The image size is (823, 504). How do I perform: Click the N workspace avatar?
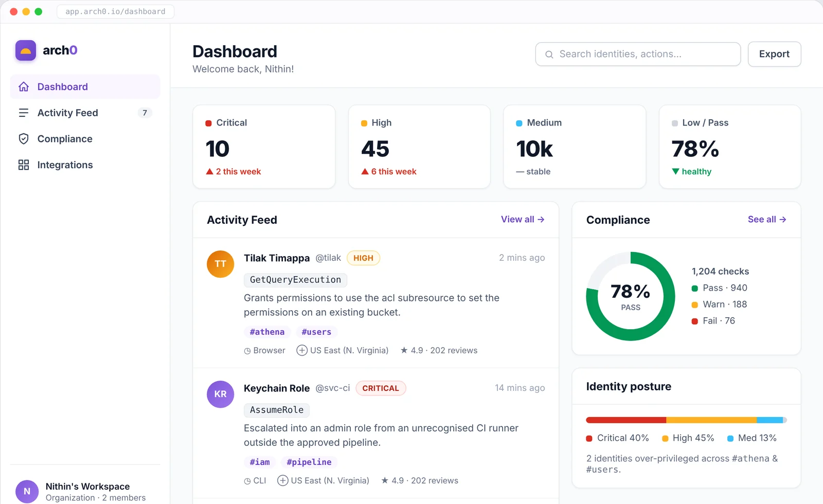coord(27,492)
